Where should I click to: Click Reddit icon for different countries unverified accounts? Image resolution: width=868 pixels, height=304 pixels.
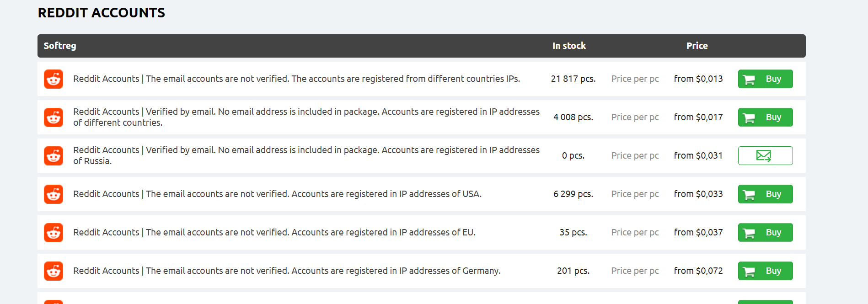(54, 79)
